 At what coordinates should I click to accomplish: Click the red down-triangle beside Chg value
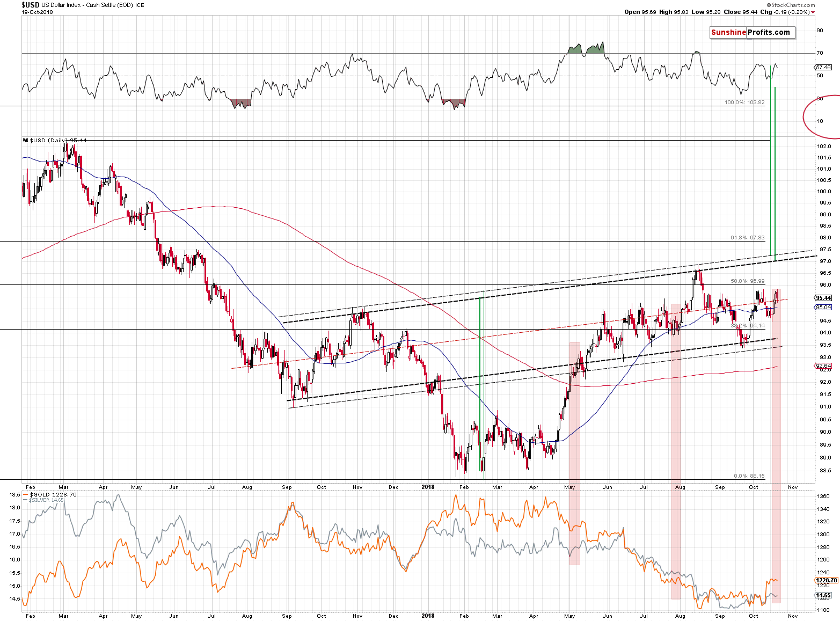tap(813, 13)
